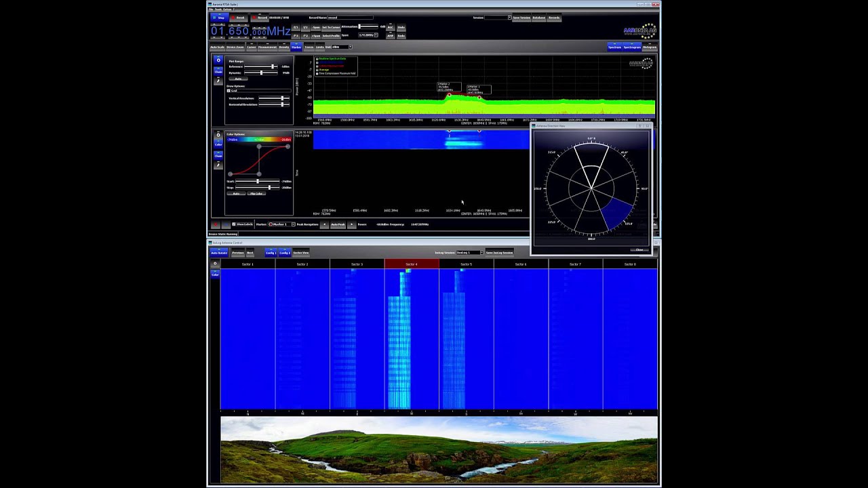Adjust the Attenuation slider
Screen dimensions: 868x488
click(x=368, y=26)
